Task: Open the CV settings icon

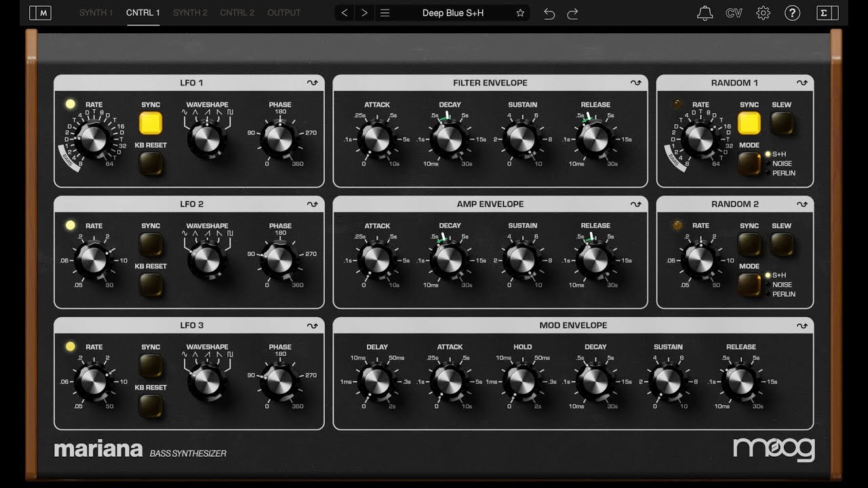Action: (734, 13)
